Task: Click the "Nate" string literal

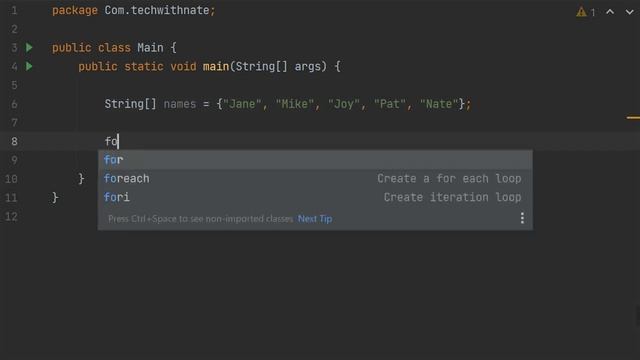Action: pos(439,104)
